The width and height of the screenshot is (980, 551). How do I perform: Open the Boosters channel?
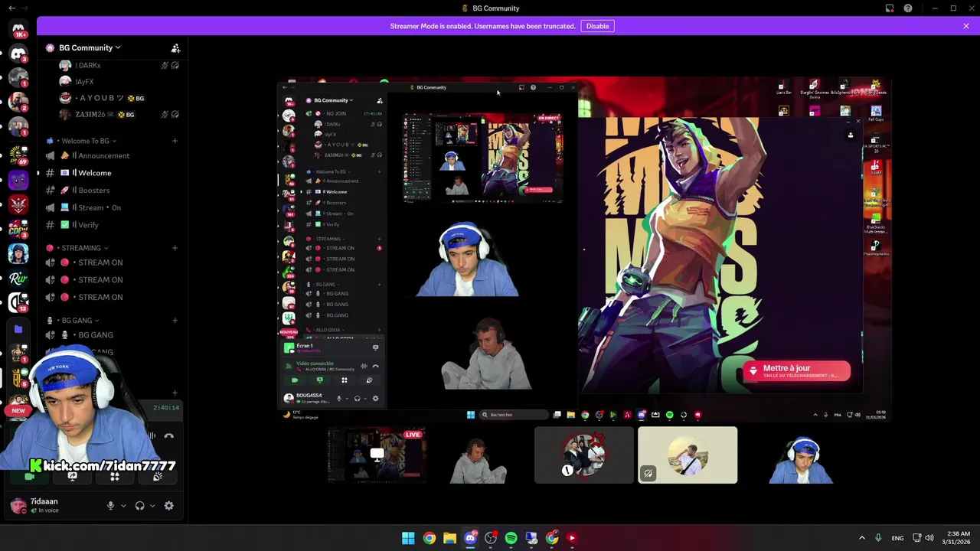(95, 191)
